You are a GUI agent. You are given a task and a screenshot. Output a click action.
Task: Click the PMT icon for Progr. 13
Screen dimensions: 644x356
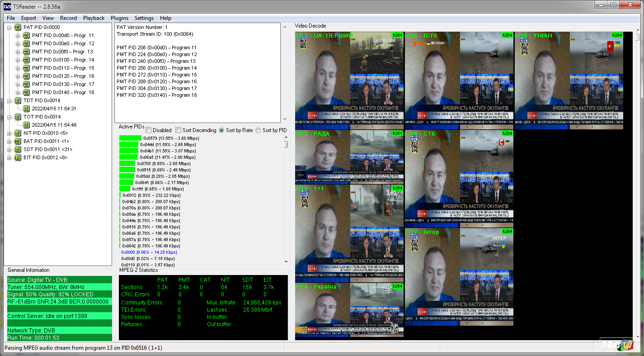coord(26,52)
